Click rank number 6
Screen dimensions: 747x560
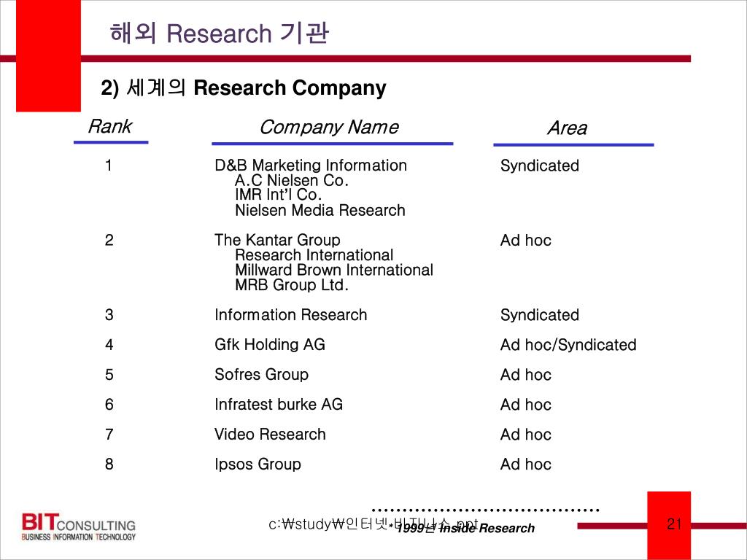coord(109,404)
